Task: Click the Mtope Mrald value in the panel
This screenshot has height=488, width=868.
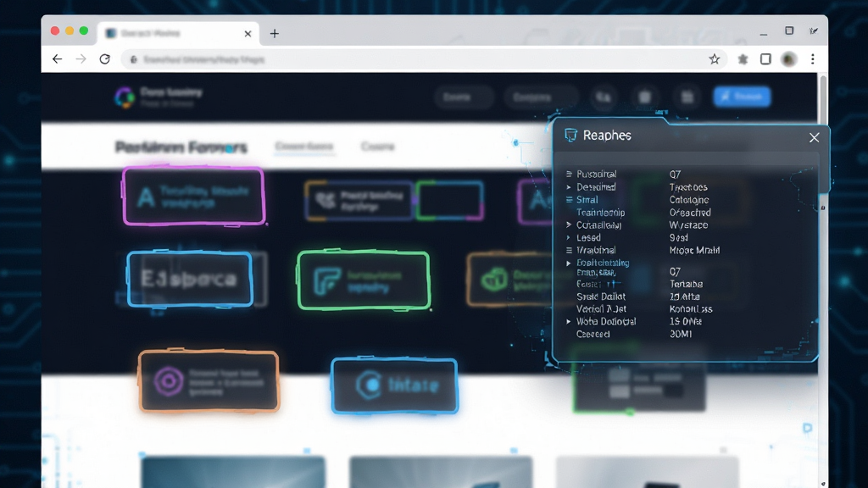Action: pyautogui.click(x=695, y=250)
